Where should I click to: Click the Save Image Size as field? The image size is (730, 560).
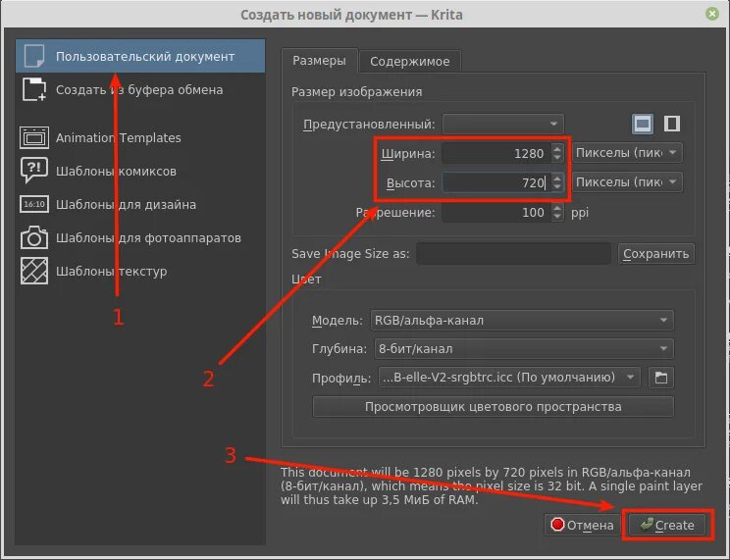513,254
